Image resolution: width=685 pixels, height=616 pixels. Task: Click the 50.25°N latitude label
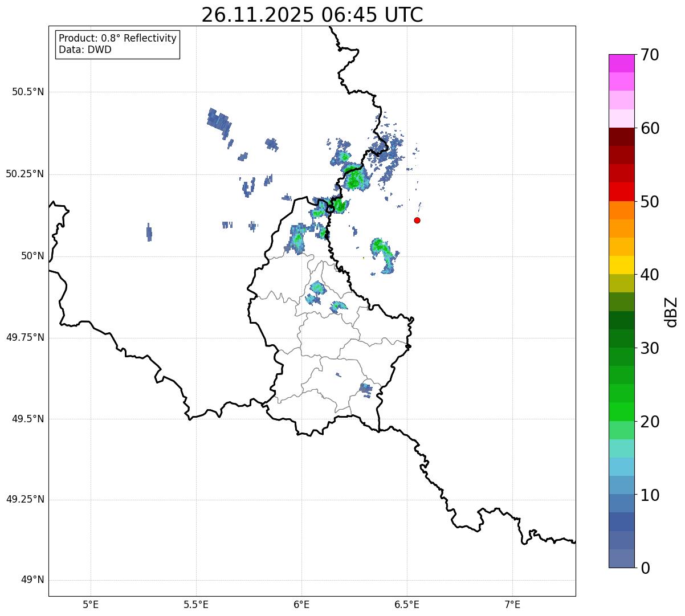[25, 174]
